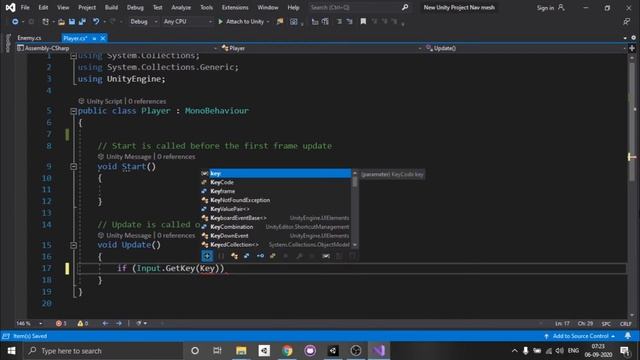
Task: Close the Player.cs tab
Action: tap(103, 38)
